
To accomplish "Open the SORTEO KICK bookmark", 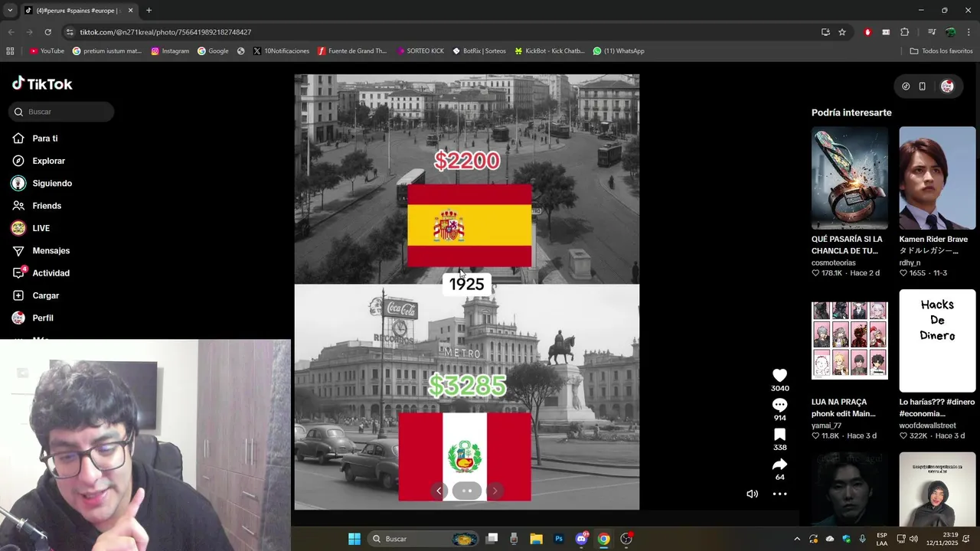I will coord(420,51).
